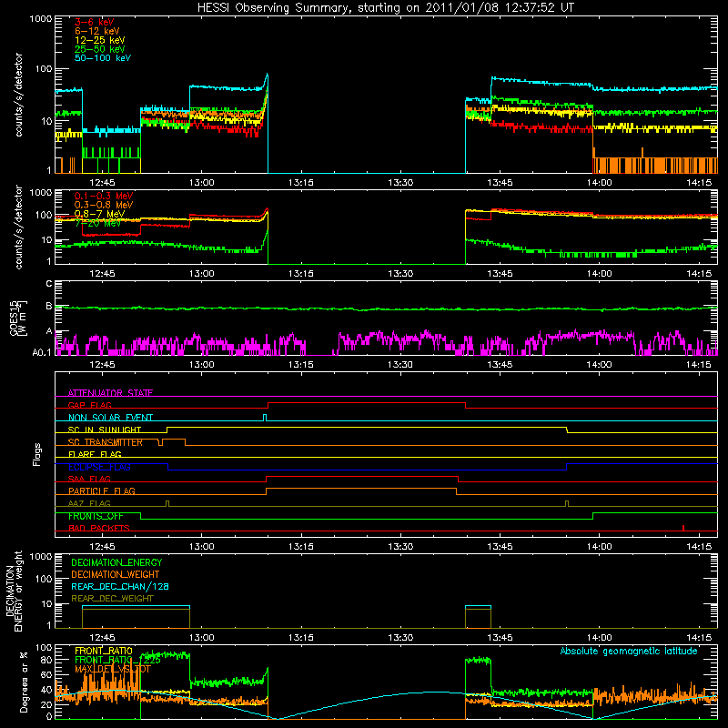This screenshot has width=728, height=728.
Task: Click the 'Degrees or %' axis label
Action: pyautogui.click(x=24, y=682)
